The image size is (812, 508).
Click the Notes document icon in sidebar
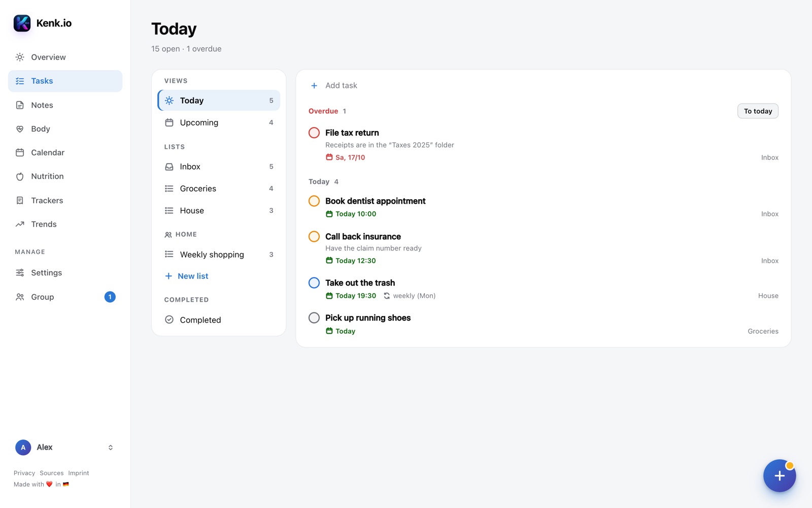tap(20, 105)
